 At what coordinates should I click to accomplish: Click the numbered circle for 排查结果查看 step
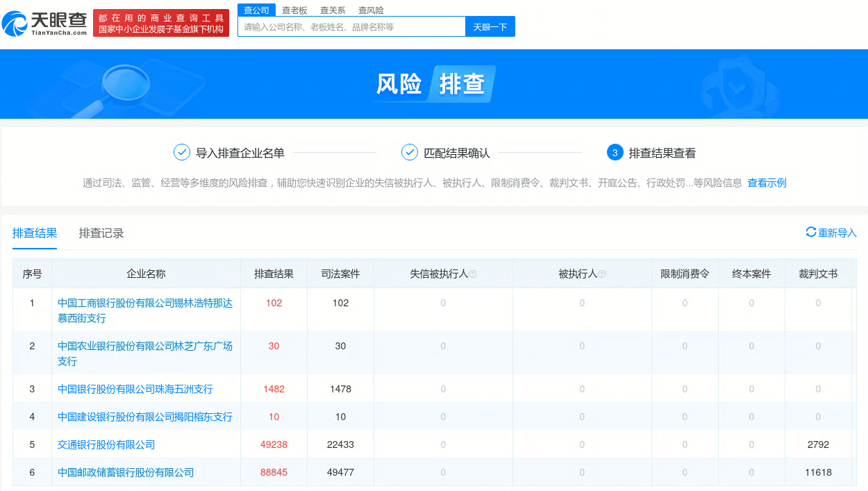point(615,152)
